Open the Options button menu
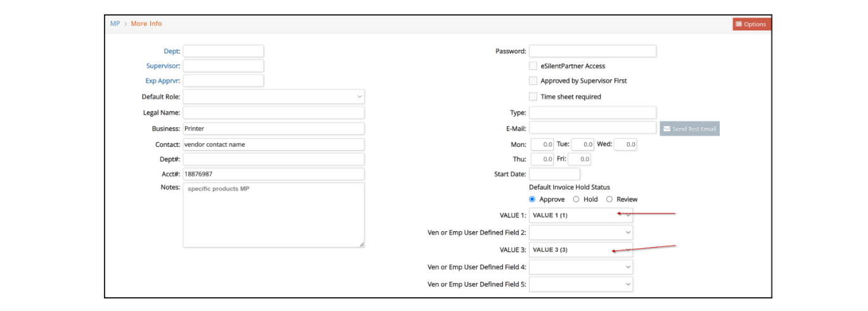868x311 pixels. point(751,24)
